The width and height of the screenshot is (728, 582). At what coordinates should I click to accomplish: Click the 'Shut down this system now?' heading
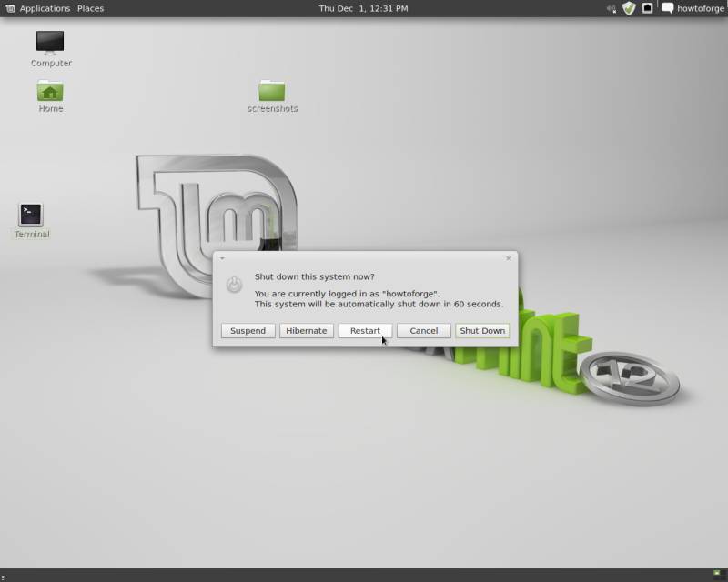[x=314, y=276]
